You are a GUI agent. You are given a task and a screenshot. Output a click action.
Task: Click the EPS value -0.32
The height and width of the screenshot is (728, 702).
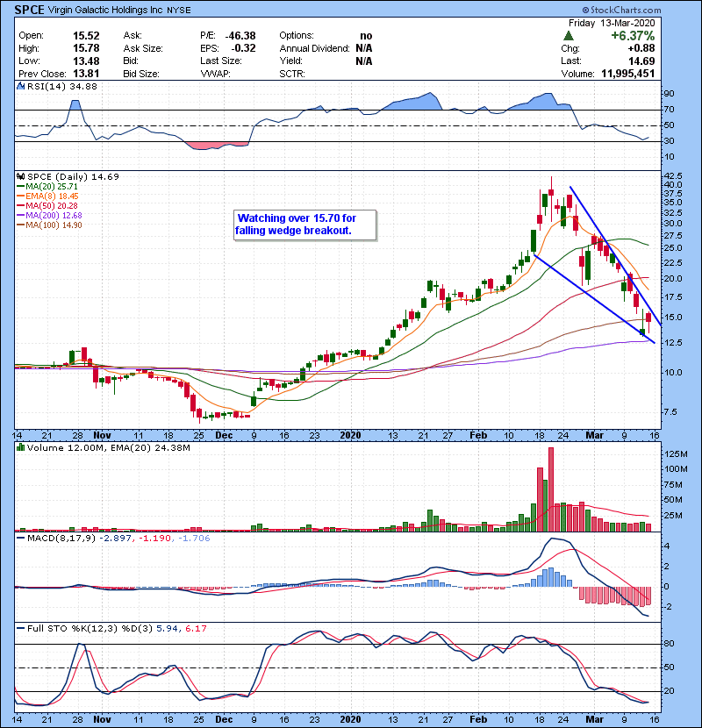coord(243,48)
